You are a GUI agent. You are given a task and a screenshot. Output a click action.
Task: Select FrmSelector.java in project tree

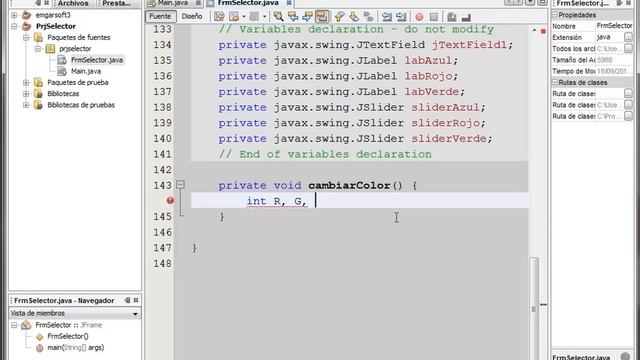point(97,60)
